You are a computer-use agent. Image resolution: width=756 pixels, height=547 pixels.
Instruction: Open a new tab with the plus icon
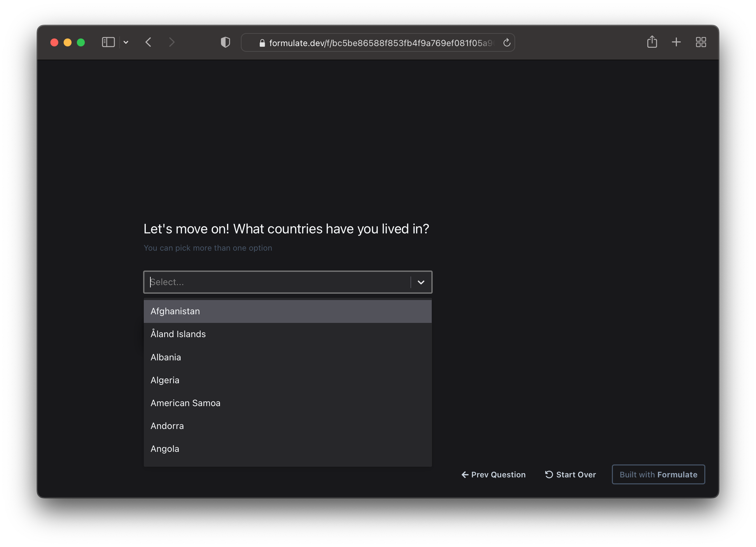pos(676,42)
